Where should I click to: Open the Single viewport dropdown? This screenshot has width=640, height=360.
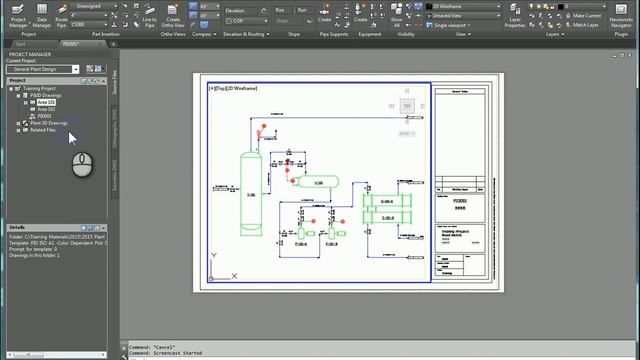448,25
